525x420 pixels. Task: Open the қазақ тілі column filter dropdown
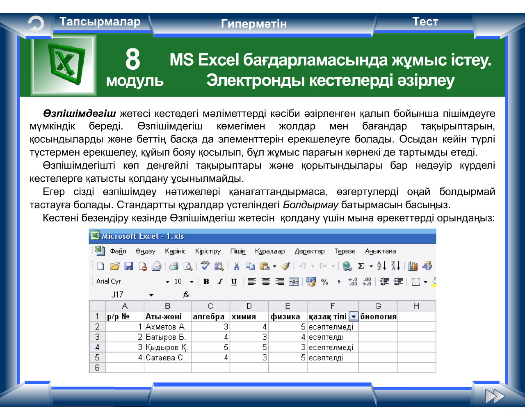point(354,317)
